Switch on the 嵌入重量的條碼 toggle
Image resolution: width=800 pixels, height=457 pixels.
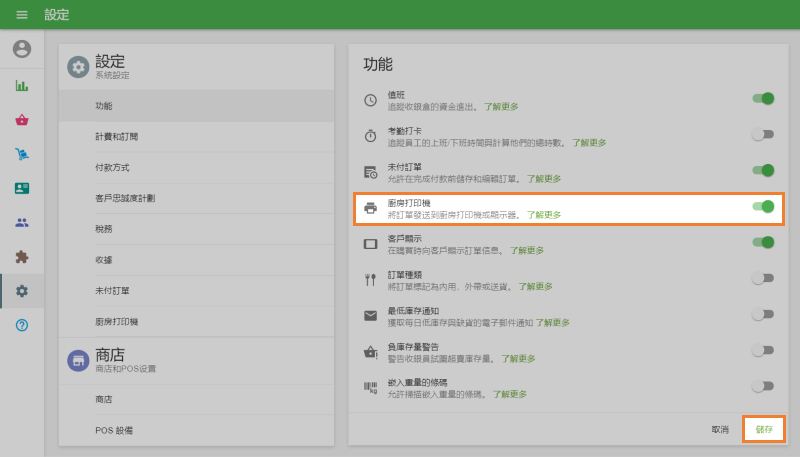[763, 386]
